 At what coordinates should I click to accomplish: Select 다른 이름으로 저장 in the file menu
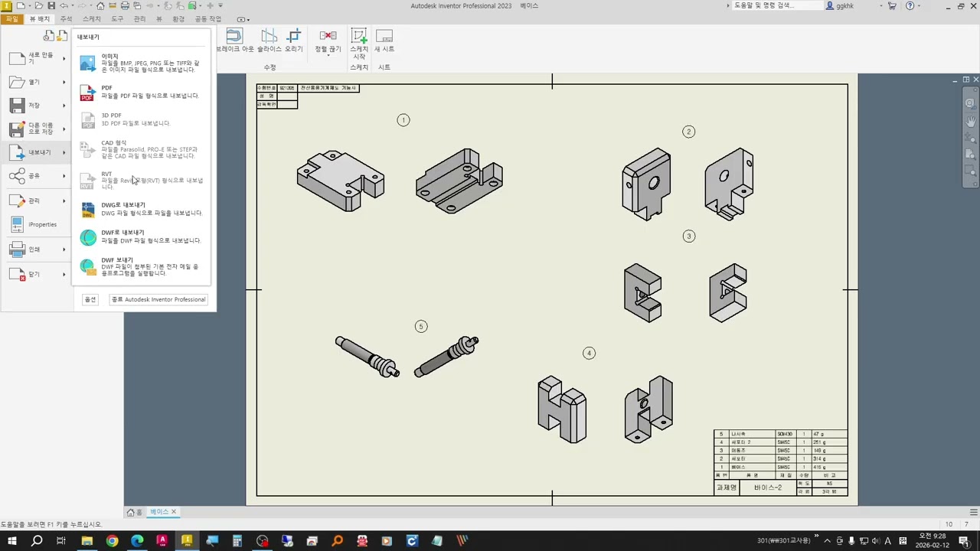(x=36, y=129)
